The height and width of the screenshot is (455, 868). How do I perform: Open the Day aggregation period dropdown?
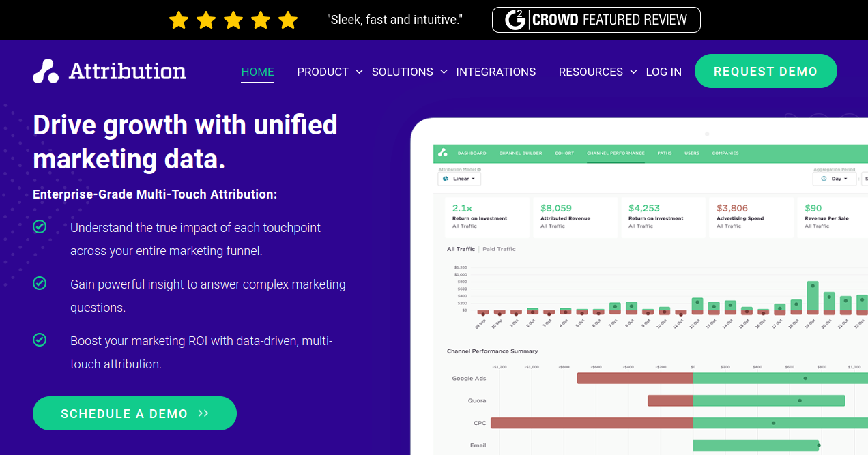(x=834, y=179)
